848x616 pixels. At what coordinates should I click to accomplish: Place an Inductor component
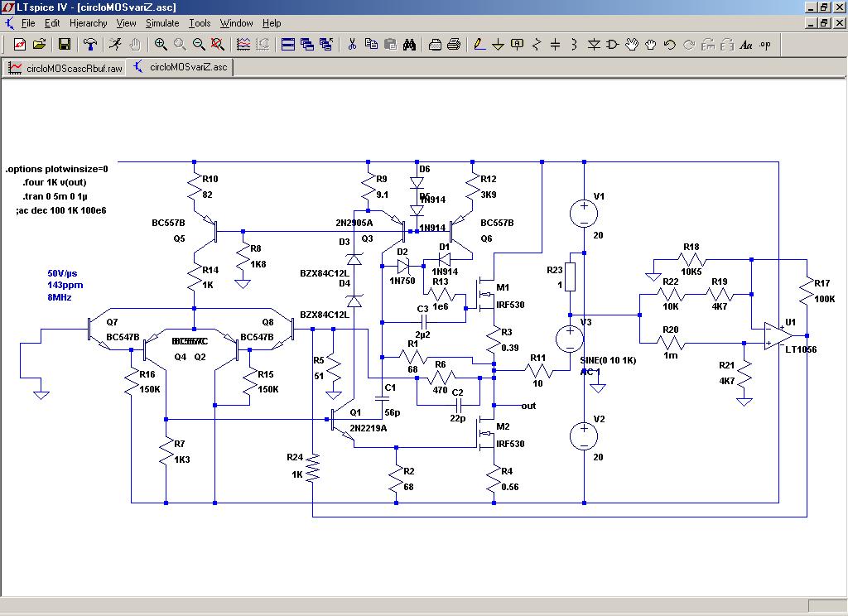pos(574,45)
